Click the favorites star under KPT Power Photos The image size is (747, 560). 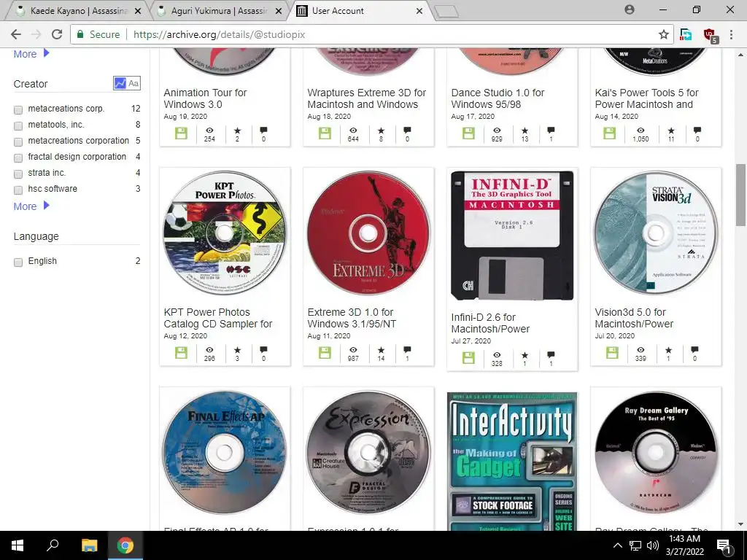(x=237, y=350)
